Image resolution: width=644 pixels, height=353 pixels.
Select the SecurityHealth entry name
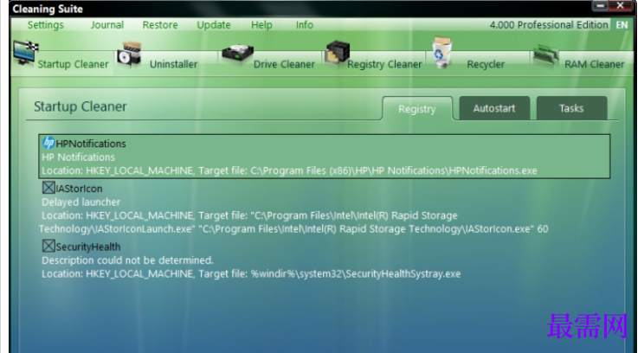(x=88, y=247)
